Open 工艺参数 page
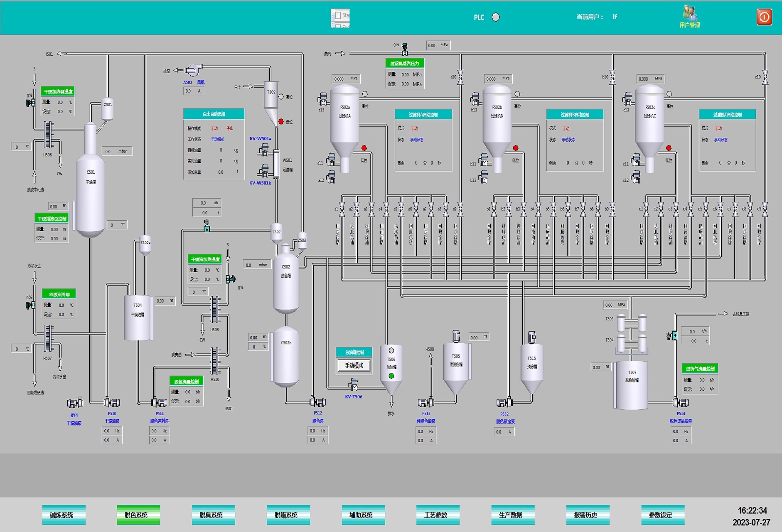This screenshot has height=532, width=782. click(438, 515)
